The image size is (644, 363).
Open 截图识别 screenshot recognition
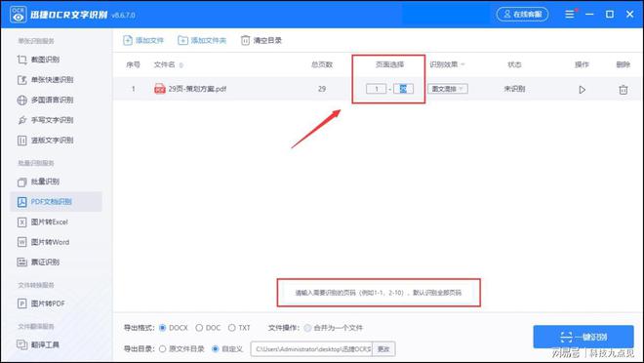point(39,60)
